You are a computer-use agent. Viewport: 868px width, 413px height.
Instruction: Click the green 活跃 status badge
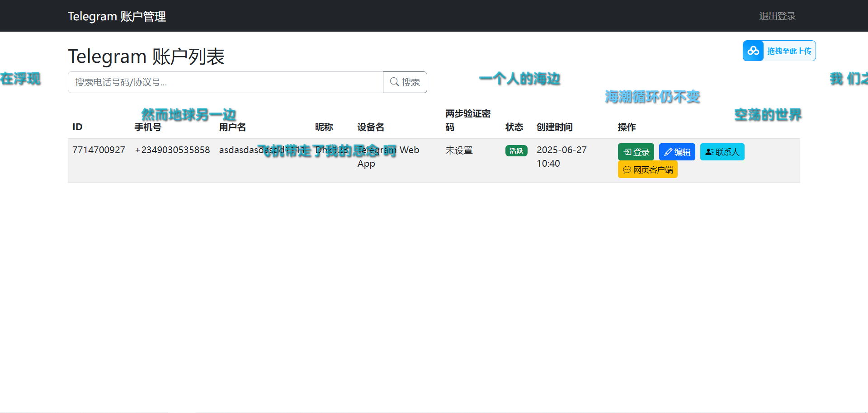click(x=516, y=150)
